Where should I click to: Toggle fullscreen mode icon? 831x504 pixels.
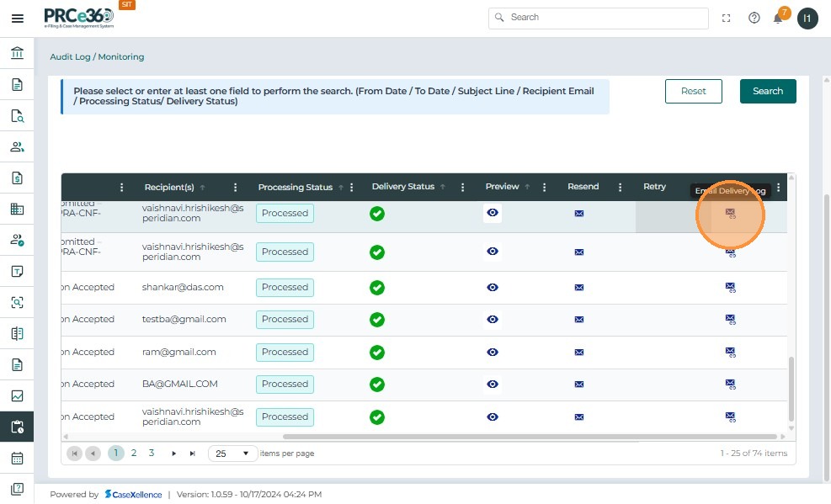tap(727, 18)
